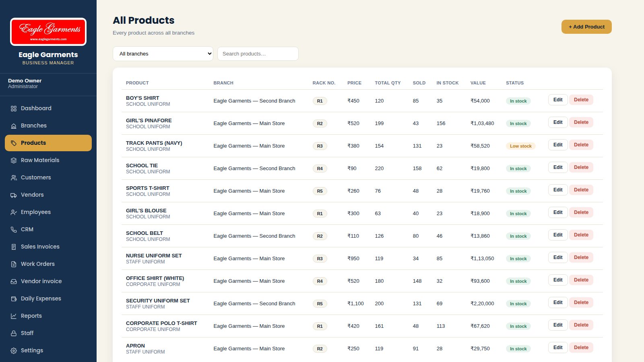Click the PRICE column header

point(354,83)
